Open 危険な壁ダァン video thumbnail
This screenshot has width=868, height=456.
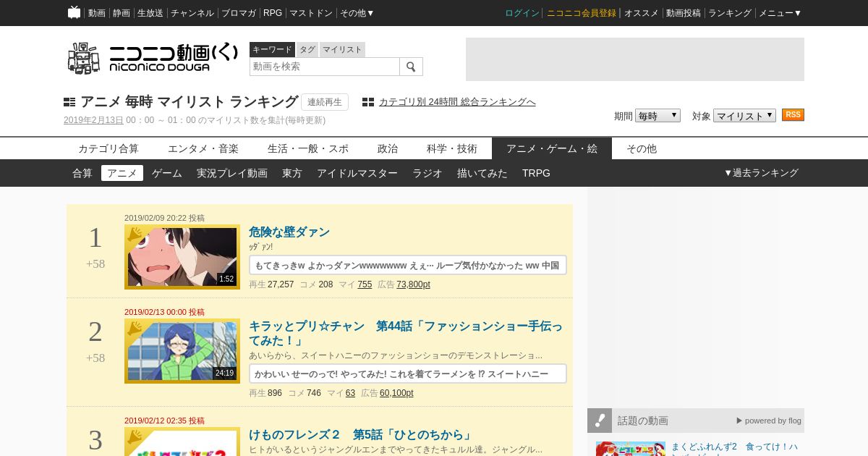point(182,257)
